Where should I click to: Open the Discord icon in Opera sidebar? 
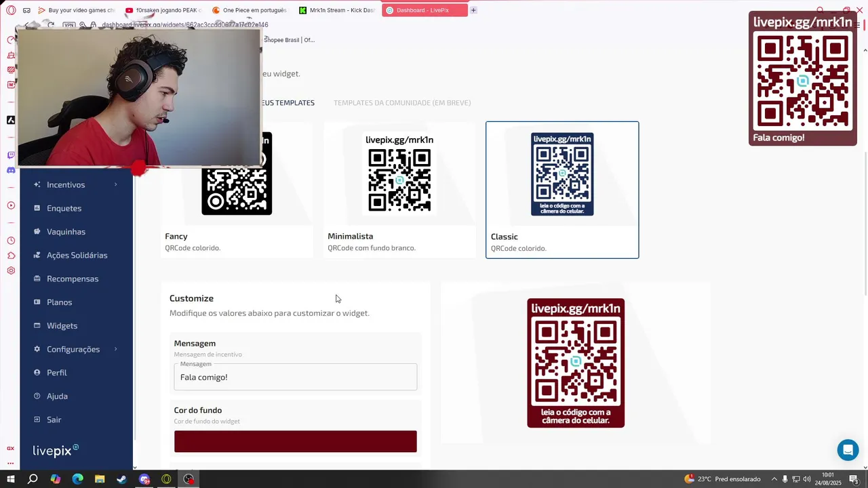pyautogui.click(x=11, y=170)
